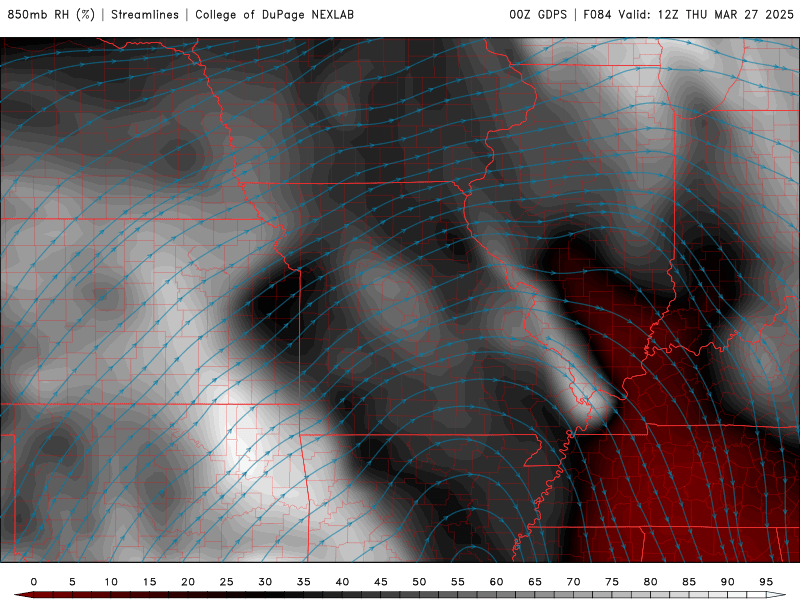This screenshot has height=600, width=800.
Task: Select the "95" value on the colorbar
Action: pos(766,582)
